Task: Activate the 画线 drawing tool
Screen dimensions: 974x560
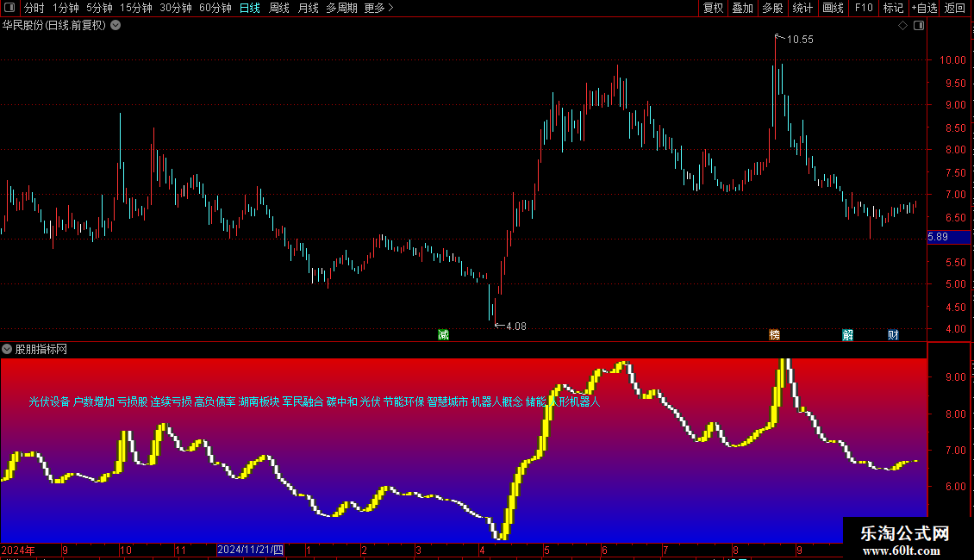Action: (833, 8)
